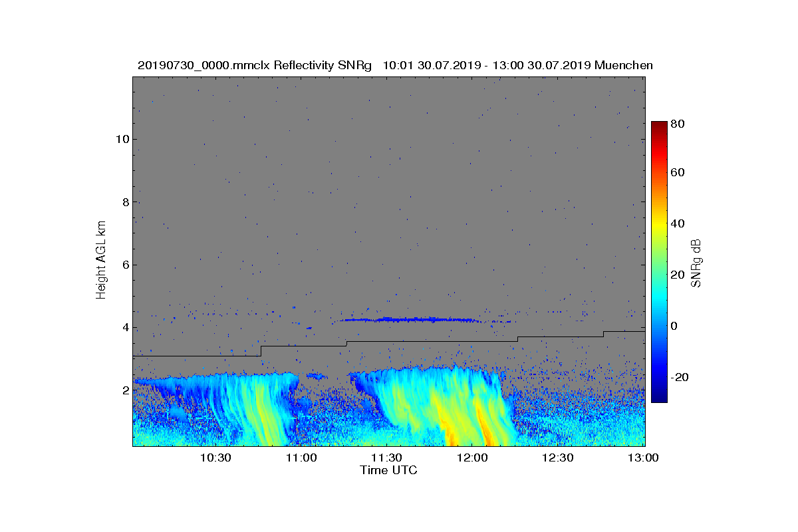Click the 'Height AGL km' y-axis label
The height and width of the screenshot is (532, 798).
[x=101, y=261]
